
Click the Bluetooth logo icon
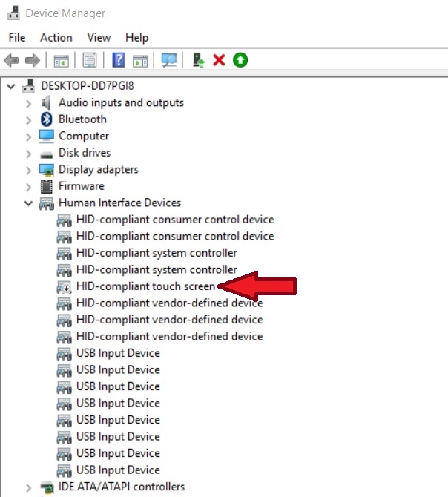click(46, 119)
